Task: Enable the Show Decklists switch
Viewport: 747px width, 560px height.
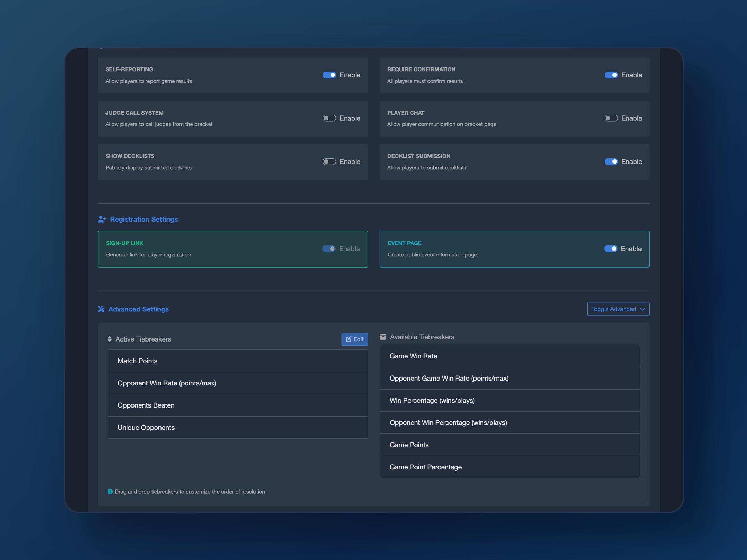Action: [329, 161]
